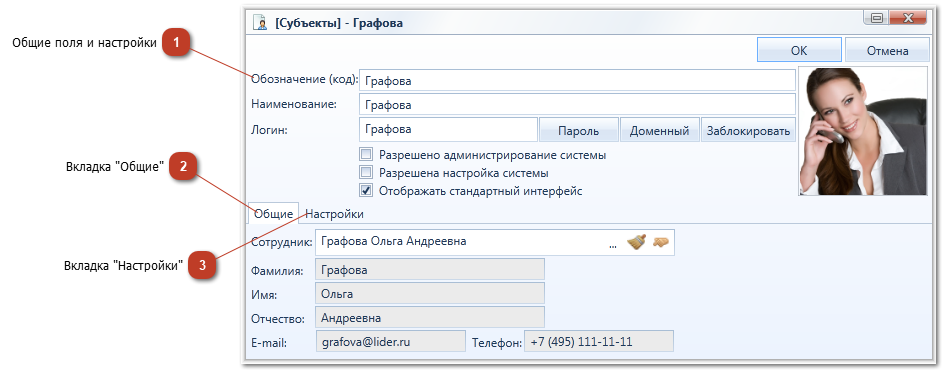Click the Заблокировать button
945x373 pixels.
(x=748, y=130)
